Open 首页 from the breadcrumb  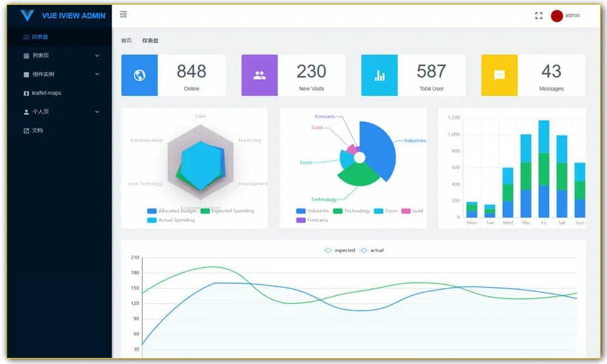point(126,41)
